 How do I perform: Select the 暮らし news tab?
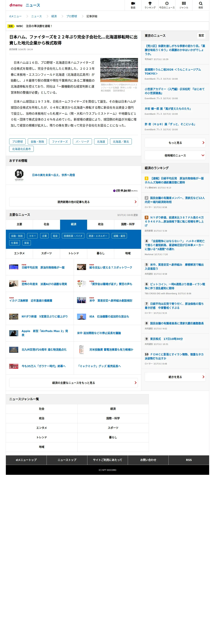tap(101, 253)
